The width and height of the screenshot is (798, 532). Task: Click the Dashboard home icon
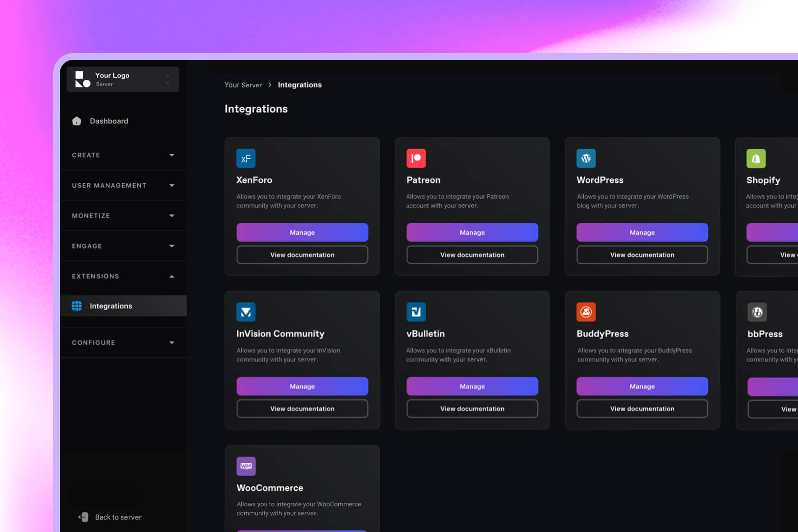coord(76,121)
